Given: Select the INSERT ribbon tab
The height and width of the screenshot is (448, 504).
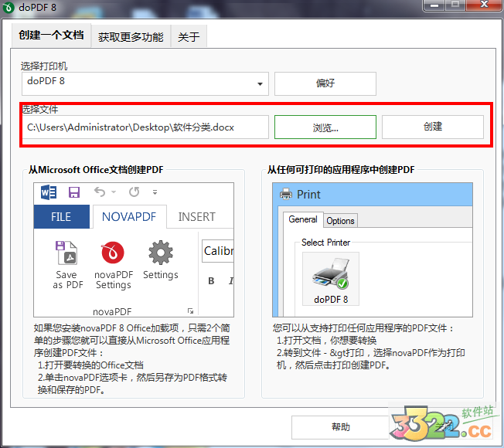Looking at the screenshot, I should pos(196,217).
